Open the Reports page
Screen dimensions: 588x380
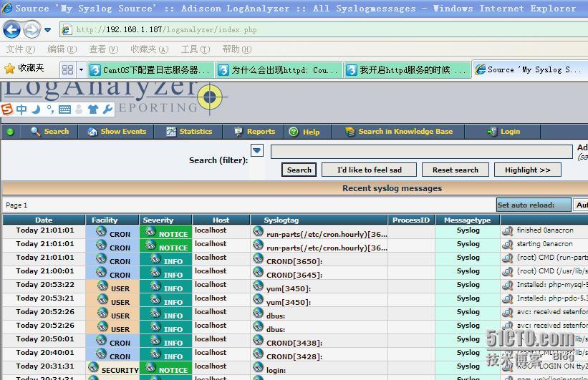click(254, 132)
